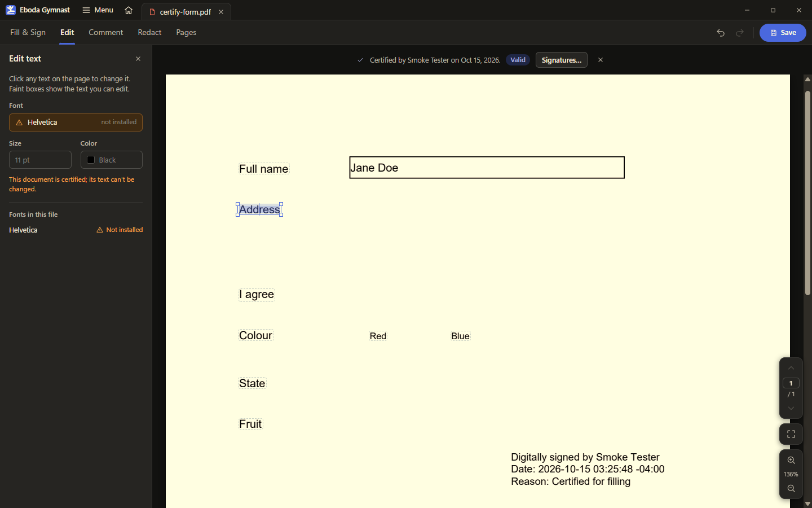Click the Red option text
The width and height of the screenshot is (812, 508).
[378, 336]
